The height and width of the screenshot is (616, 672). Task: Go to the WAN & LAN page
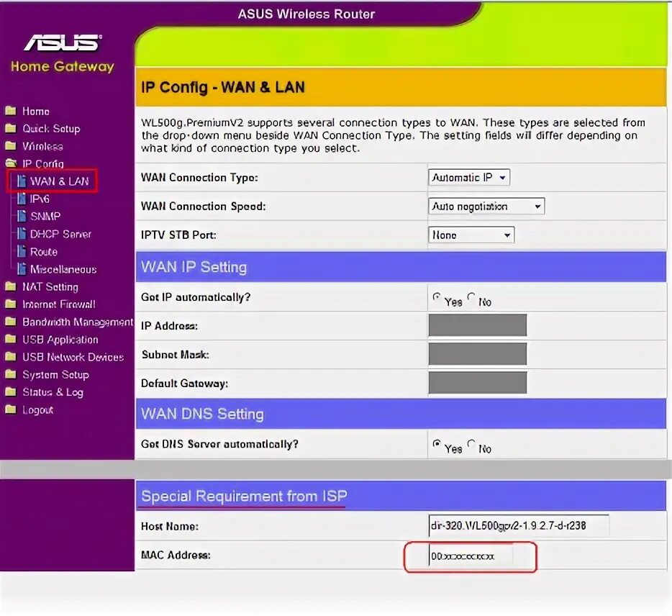coord(59,181)
